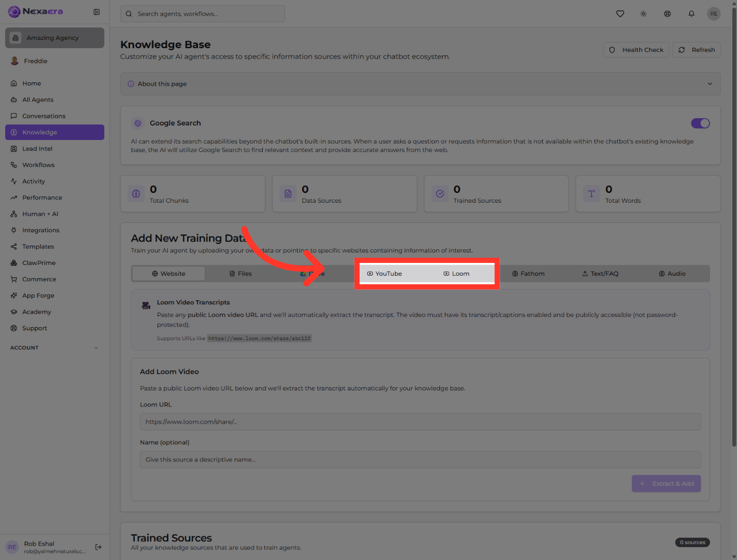Open ClawPrime in the sidebar

point(54,263)
